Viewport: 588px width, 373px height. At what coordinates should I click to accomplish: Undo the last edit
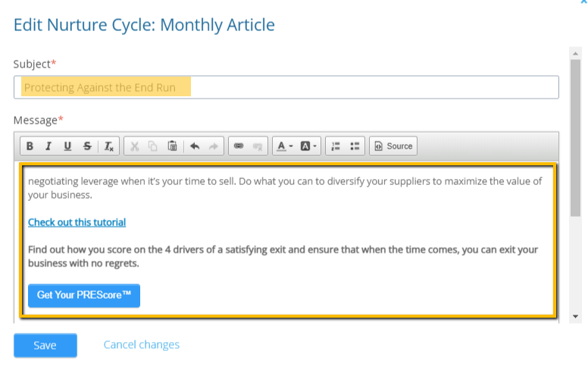tap(195, 146)
